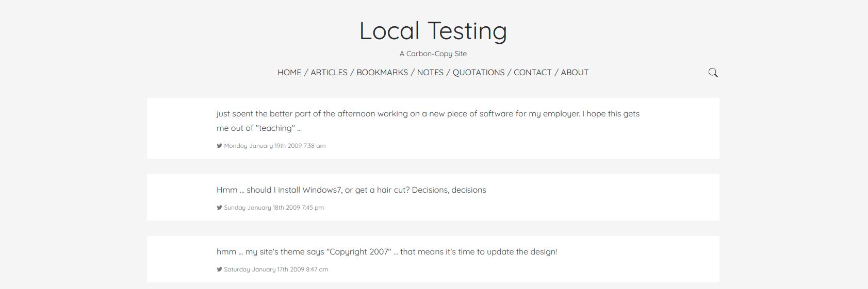The width and height of the screenshot is (868, 289).
Task: Open the BOOKMARKS menu item
Action: 382,73
